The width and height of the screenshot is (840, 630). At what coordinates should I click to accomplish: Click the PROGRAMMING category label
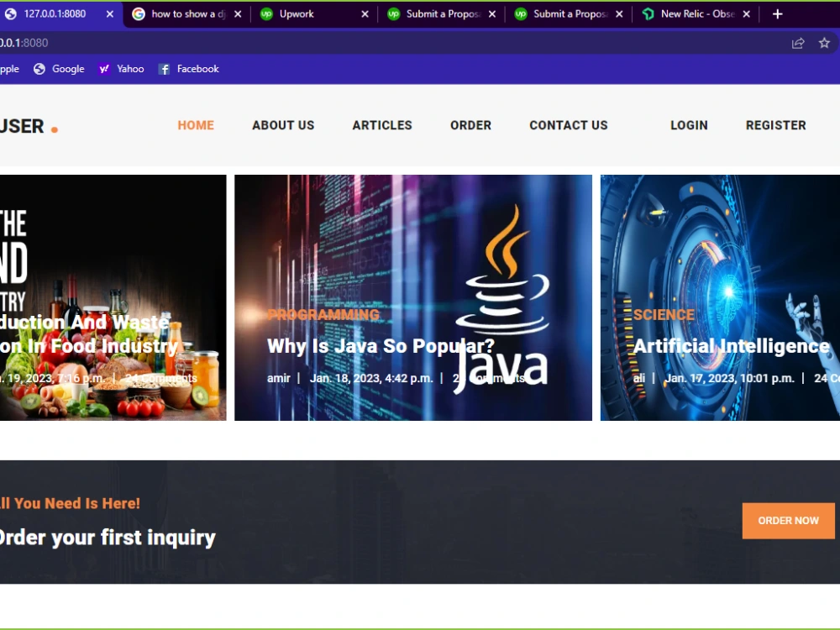pos(323,314)
